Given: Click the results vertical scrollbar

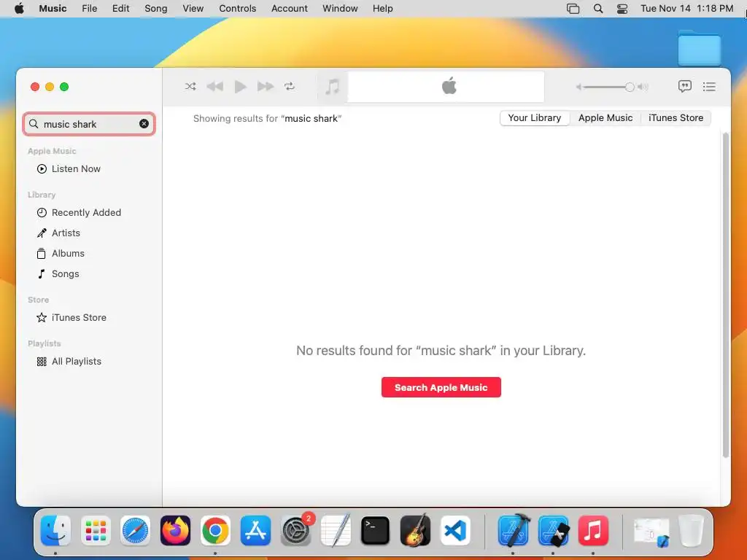Looking at the screenshot, I should pos(726,295).
